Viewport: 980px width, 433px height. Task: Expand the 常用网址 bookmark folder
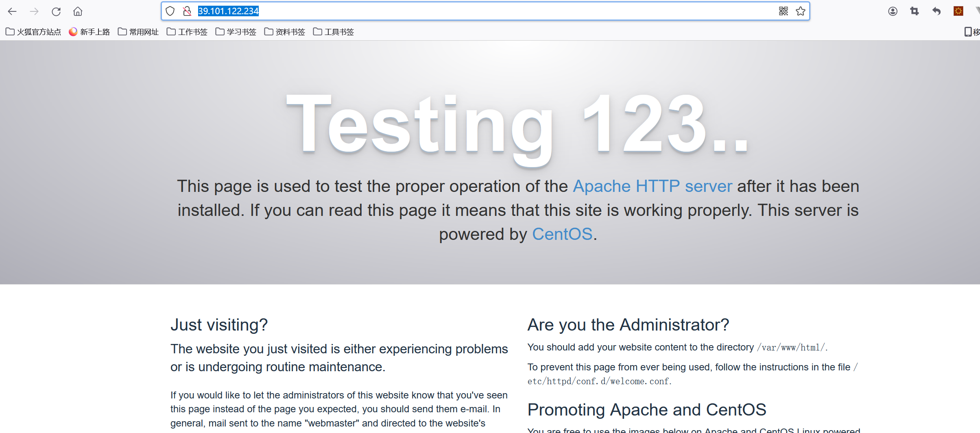click(138, 32)
